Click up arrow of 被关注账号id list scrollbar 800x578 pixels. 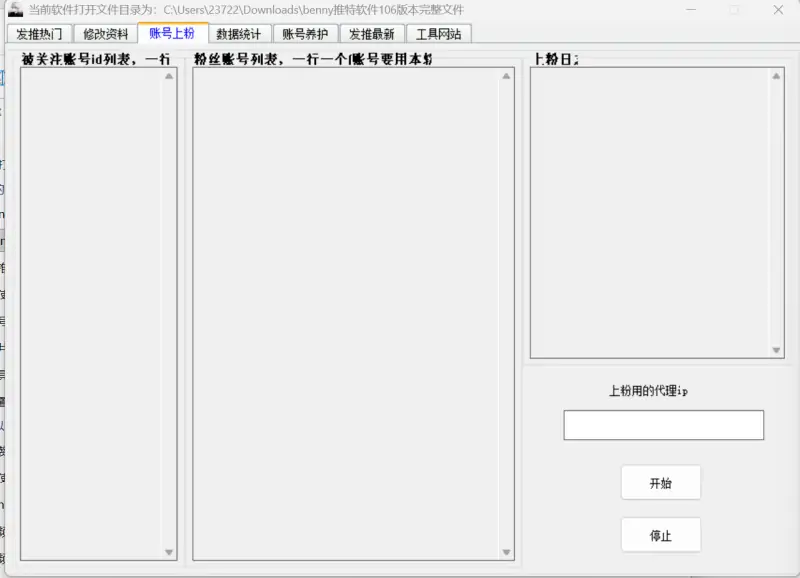[x=169, y=76]
